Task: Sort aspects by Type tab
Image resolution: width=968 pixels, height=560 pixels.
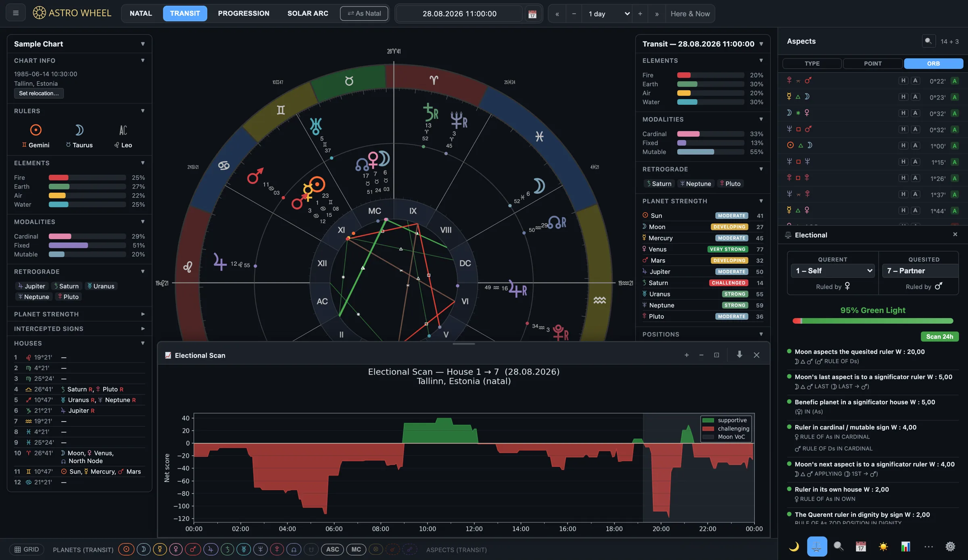Action: 812,63
